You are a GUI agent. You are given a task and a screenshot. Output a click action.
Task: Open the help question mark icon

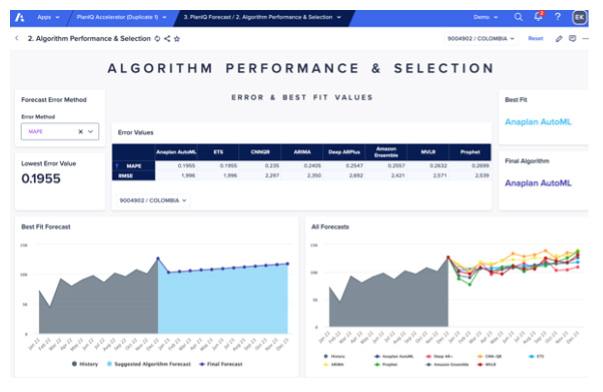click(558, 17)
